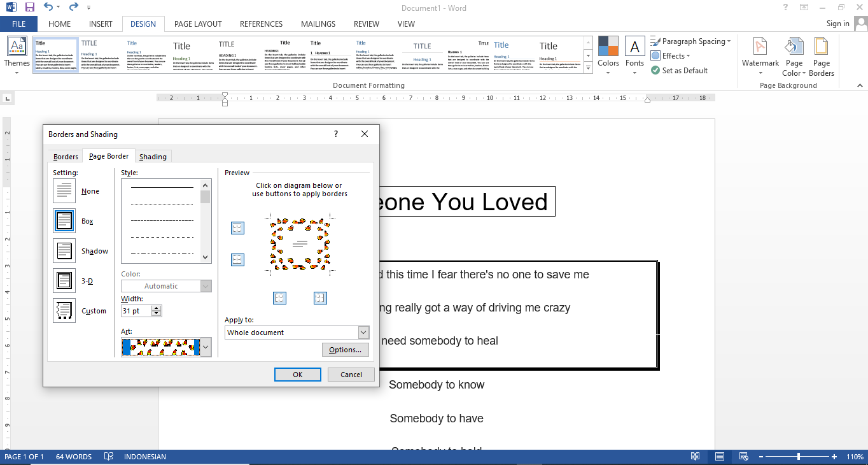Open the Art border dropdown

click(x=205, y=347)
